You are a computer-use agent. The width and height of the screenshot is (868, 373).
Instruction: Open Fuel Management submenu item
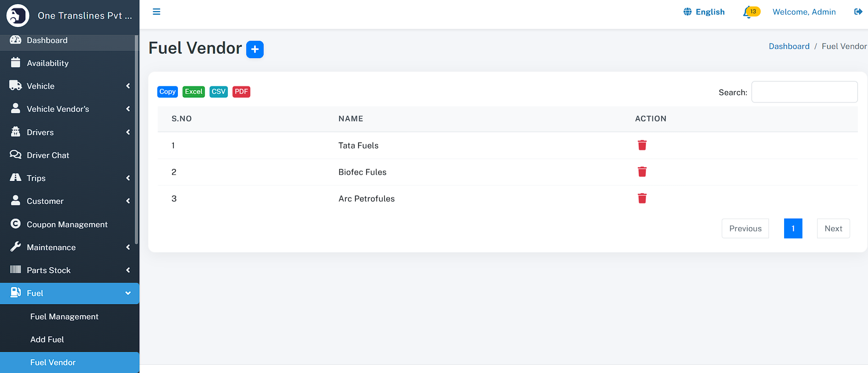(64, 317)
